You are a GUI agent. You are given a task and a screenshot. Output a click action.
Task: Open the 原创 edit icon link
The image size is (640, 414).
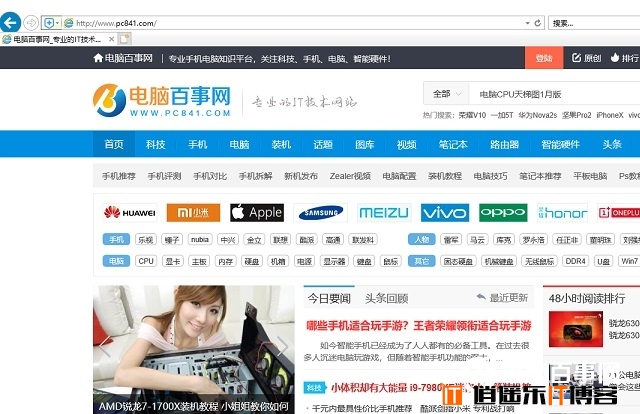(x=586, y=58)
